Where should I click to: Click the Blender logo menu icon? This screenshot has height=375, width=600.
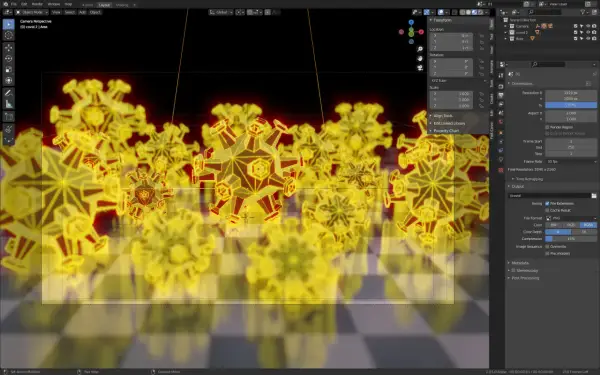5,4
